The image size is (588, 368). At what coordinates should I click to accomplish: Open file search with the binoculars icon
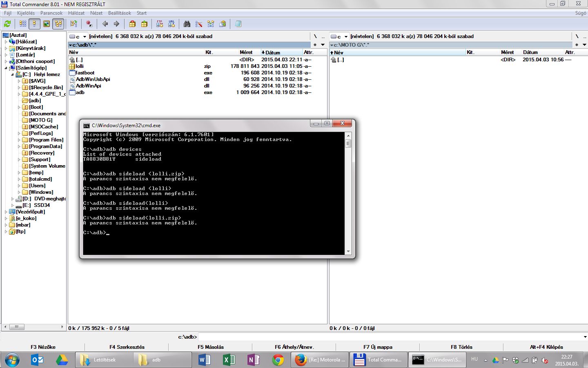(187, 24)
